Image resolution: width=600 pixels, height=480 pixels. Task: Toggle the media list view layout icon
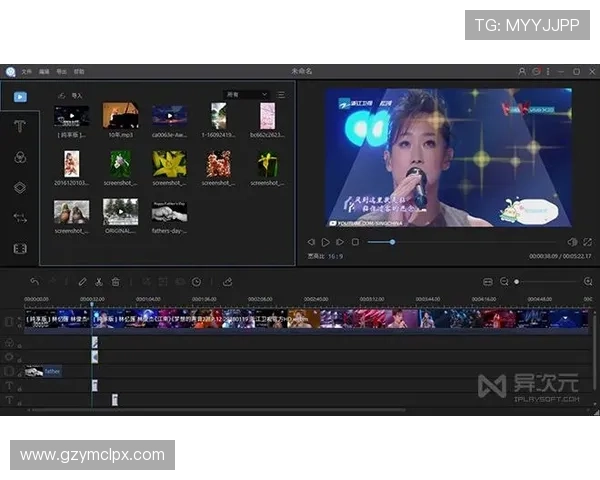click(281, 95)
